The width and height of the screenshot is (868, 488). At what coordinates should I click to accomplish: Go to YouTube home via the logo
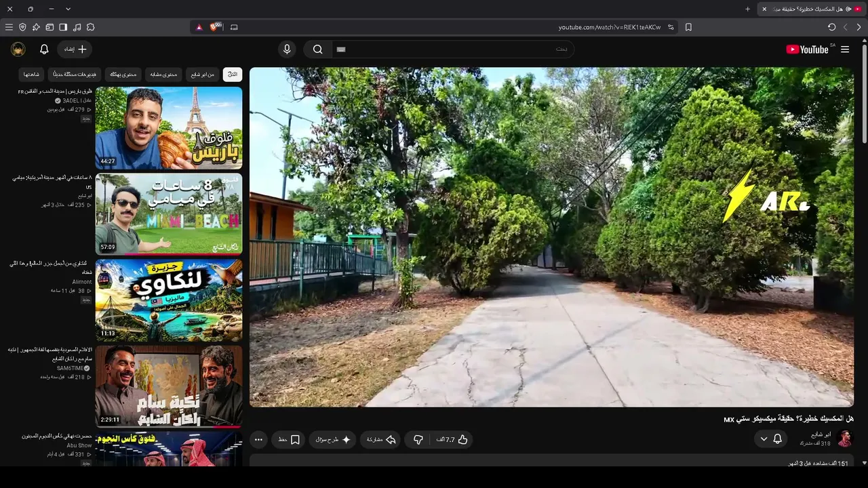click(x=807, y=49)
